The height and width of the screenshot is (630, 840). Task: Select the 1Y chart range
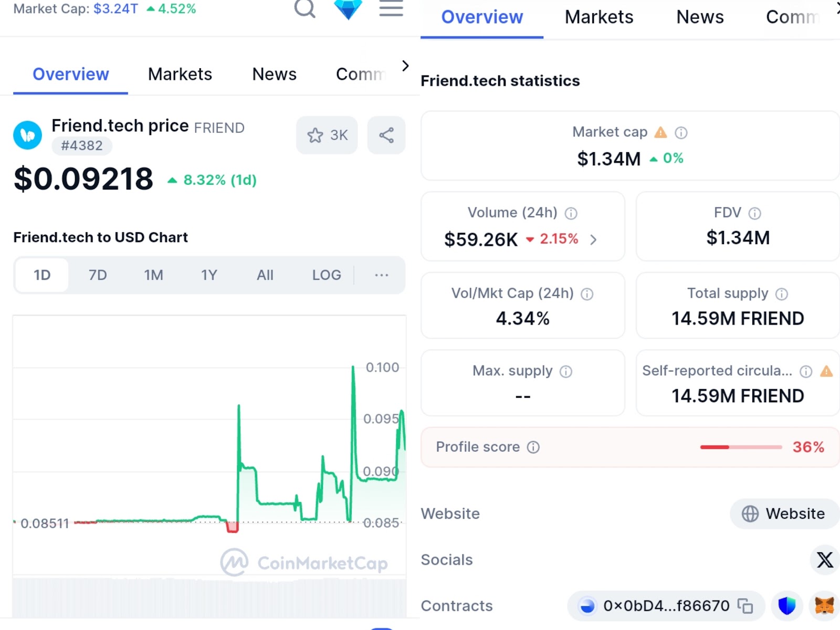[x=209, y=275]
